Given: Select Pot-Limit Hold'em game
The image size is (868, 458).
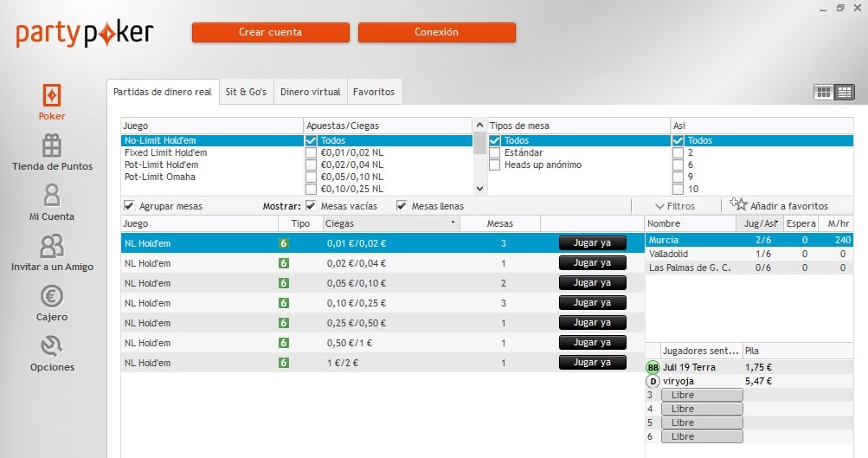Looking at the screenshot, I should pos(212,165).
